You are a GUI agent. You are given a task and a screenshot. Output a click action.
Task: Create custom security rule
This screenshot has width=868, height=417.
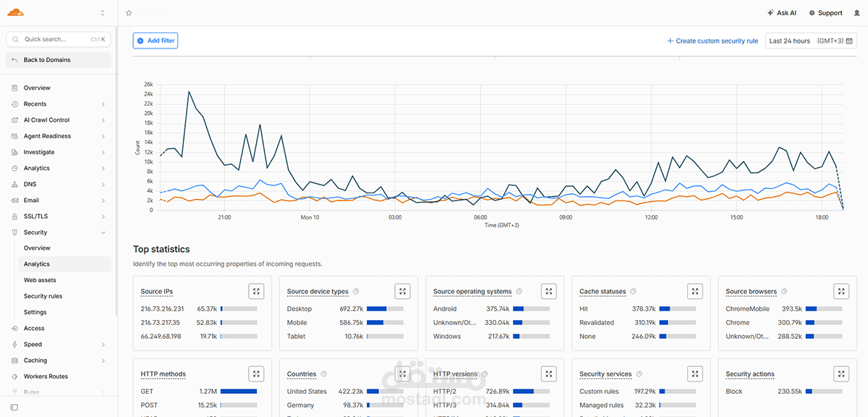point(712,41)
